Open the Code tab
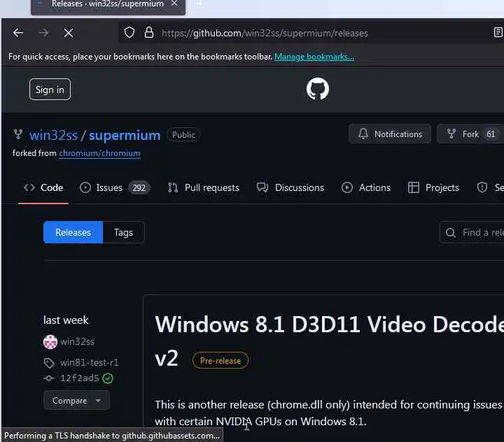 point(43,187)
